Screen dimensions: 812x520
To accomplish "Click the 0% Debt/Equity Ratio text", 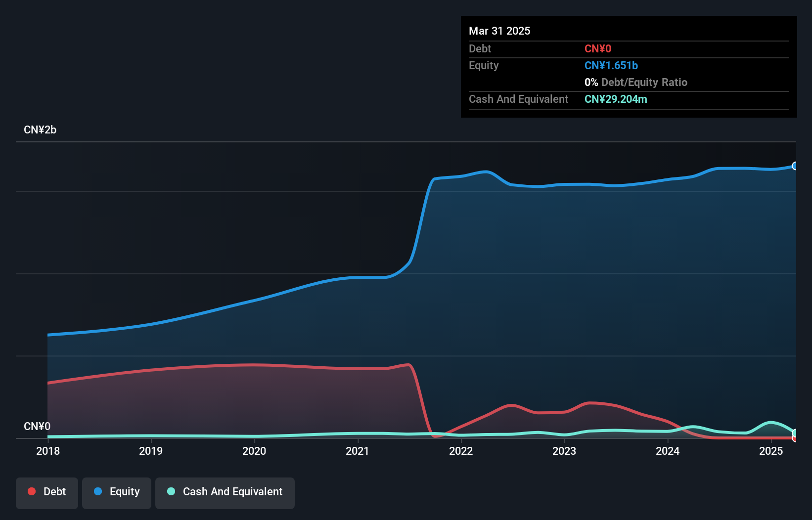I will [x=636, y=82].
